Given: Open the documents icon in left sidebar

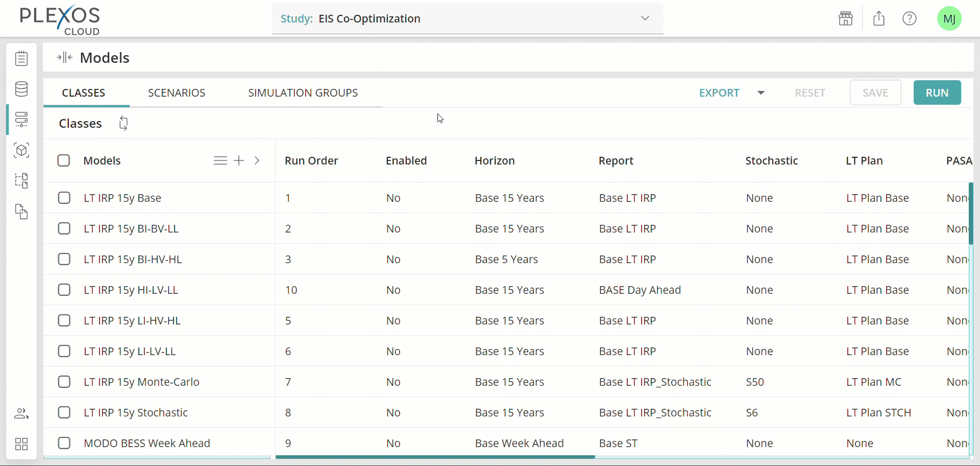Looking at the screenshot, I should click(x=21, y=212).
